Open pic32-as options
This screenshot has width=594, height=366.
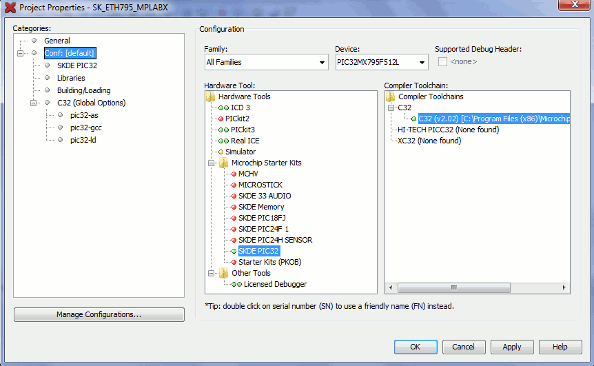pyautogui.click(x=84, y=115)
